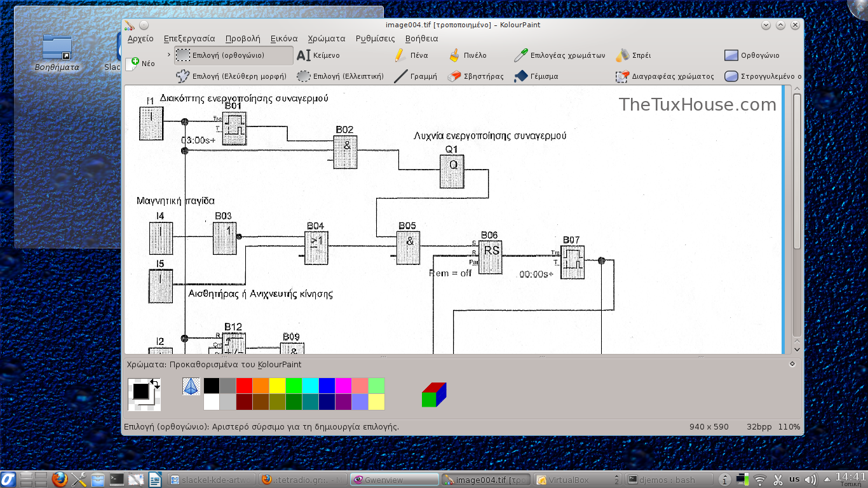Image resolution: width=868 pixels, height=488 pixels.
Task: Open the Εικόνα menu
Action: (283, 38)
